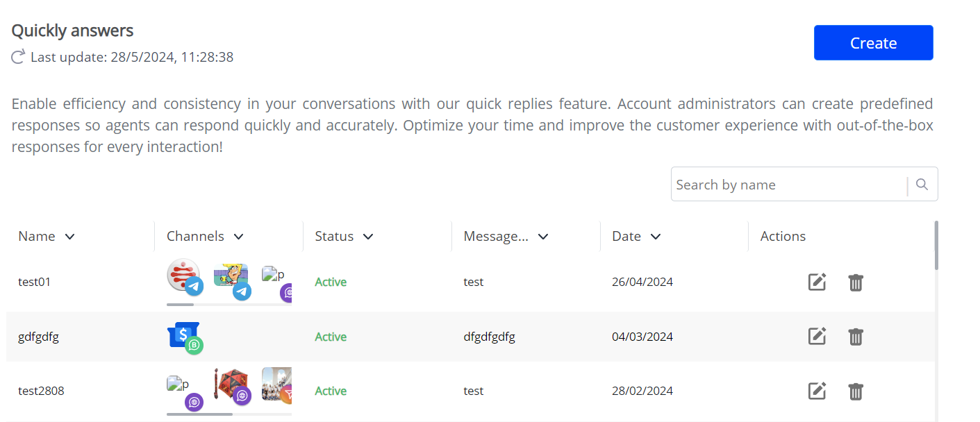
Task: Click the red Telegram channel avatar in test01
Action: 183,276
